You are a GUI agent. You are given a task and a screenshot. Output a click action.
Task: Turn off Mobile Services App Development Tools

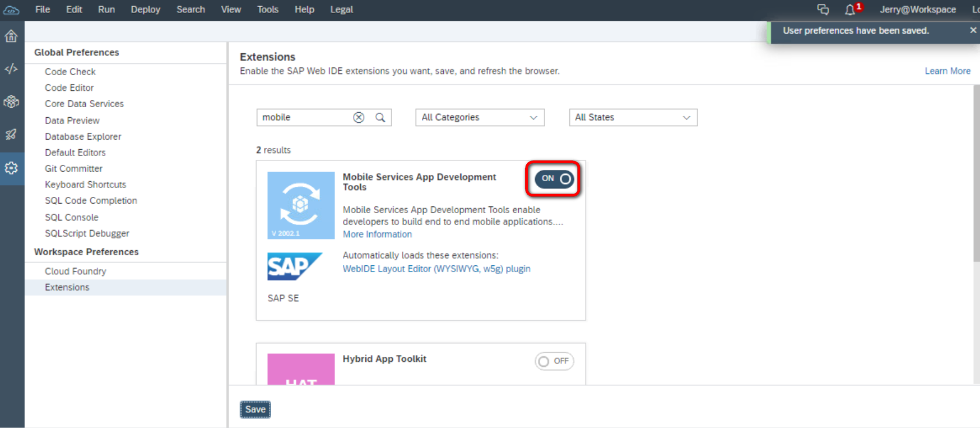(x=554, y=179)
